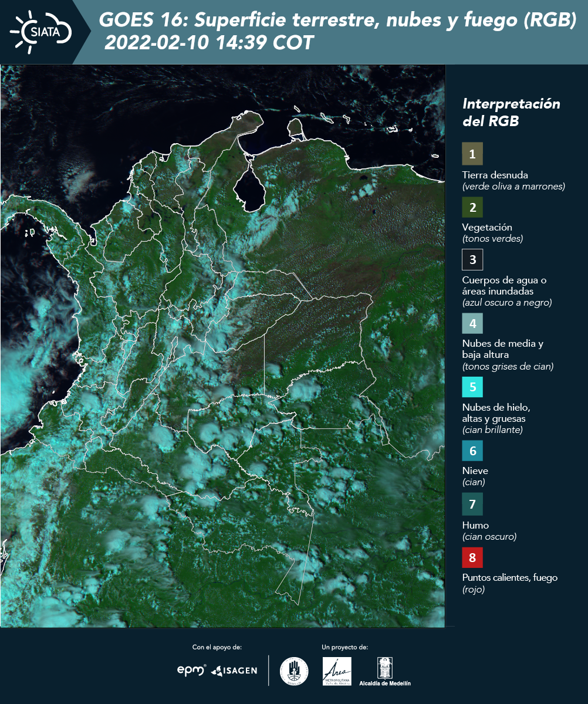Select legend swatch 8 for Puntos calientes
The height and width of the screenshot is (704, 588).
[472, 557]
